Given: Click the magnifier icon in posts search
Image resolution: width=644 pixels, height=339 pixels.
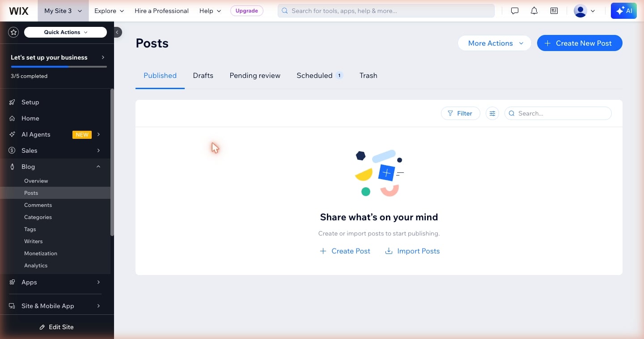Looking at the screenshot, I should [512, 114].
